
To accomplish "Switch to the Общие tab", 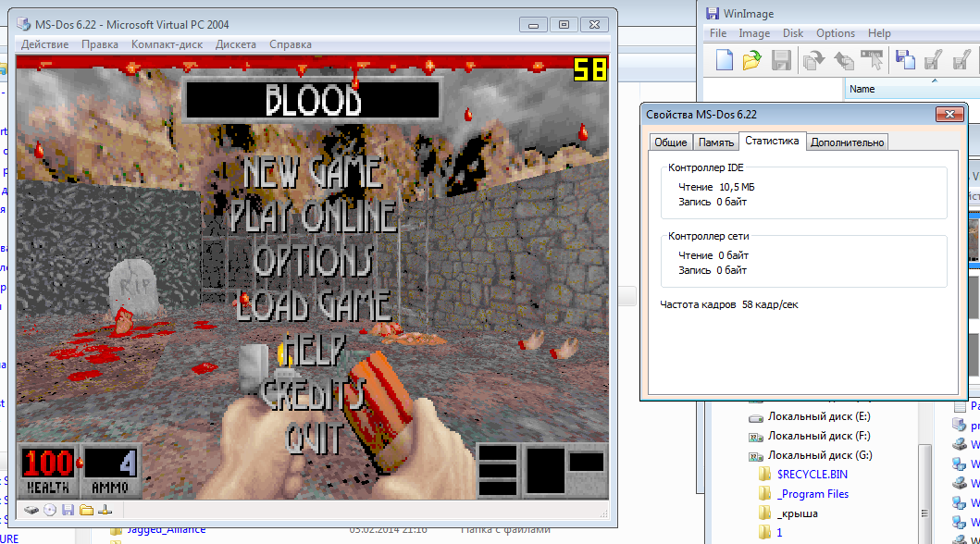I will [x=671, y=142].
